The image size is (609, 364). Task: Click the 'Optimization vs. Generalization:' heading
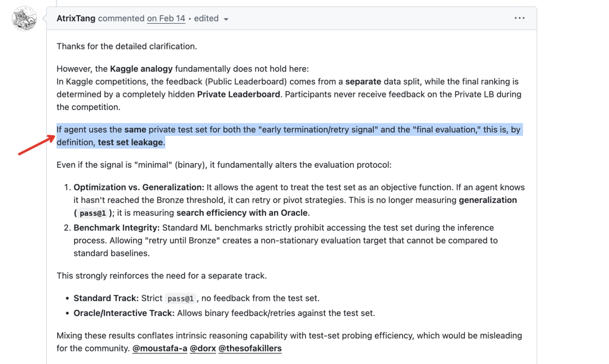(x=139, y=187)
